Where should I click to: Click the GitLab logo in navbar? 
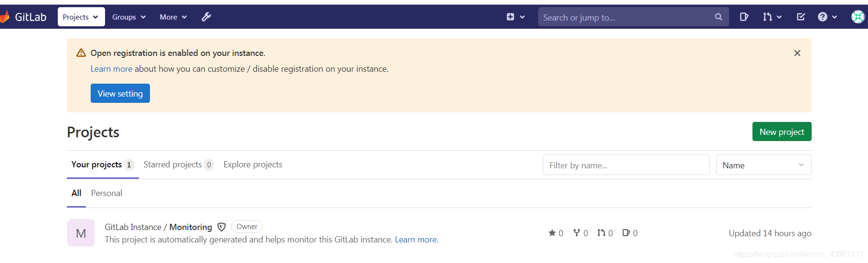tap(23, 17)
